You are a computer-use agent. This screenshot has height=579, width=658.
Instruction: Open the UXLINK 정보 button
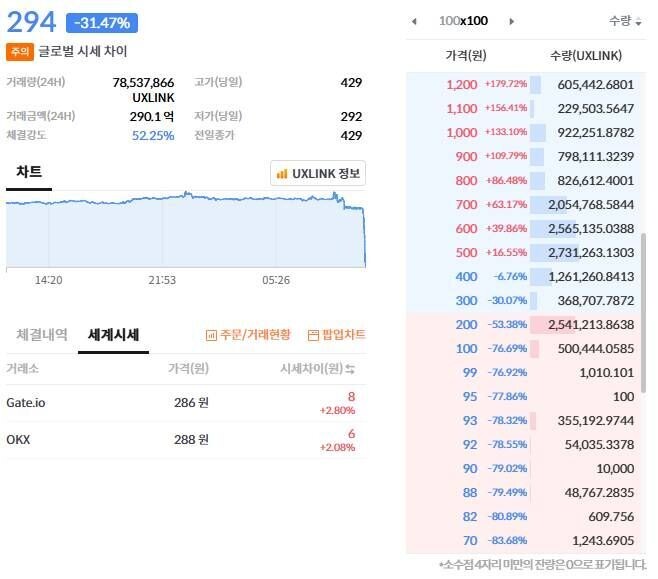coord(319,174)
